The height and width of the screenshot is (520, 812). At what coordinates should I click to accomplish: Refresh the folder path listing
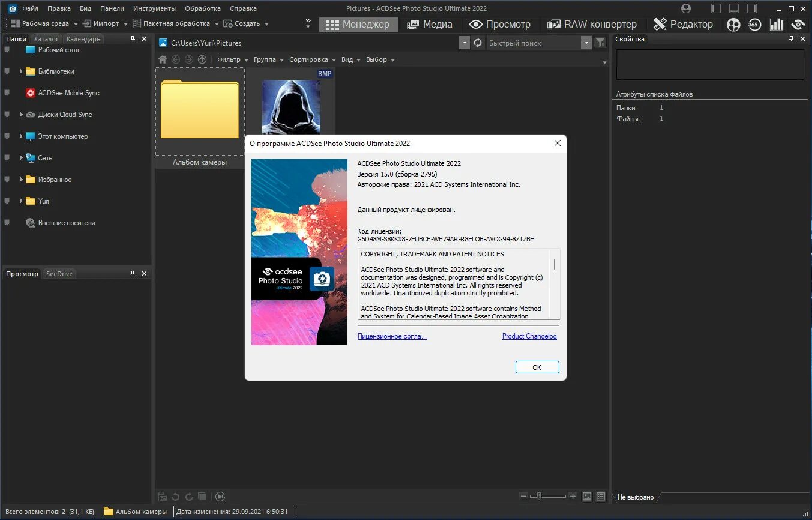(x=478, y=43)
